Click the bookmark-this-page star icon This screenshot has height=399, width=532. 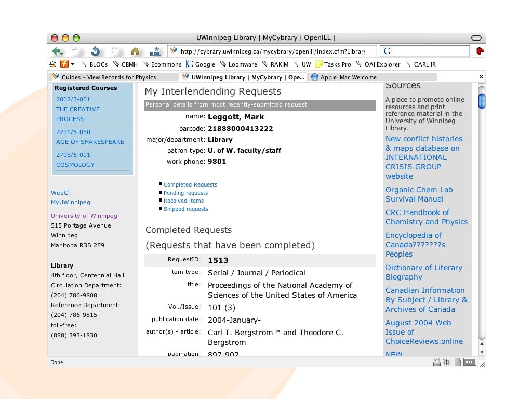tap(155, 51)
